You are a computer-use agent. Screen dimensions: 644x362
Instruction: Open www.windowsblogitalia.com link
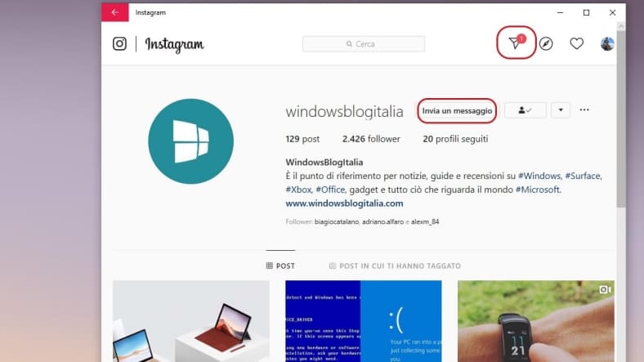[x=344, y=203]
